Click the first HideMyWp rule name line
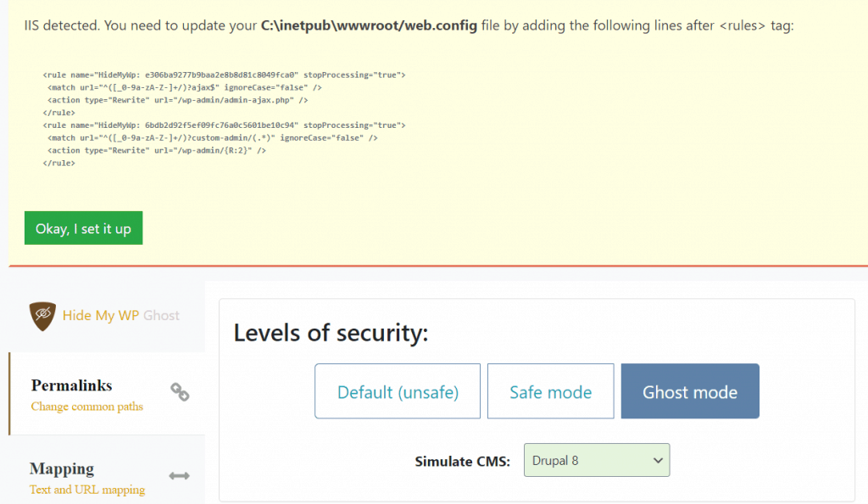868x504 pixels. pos(224,75)
